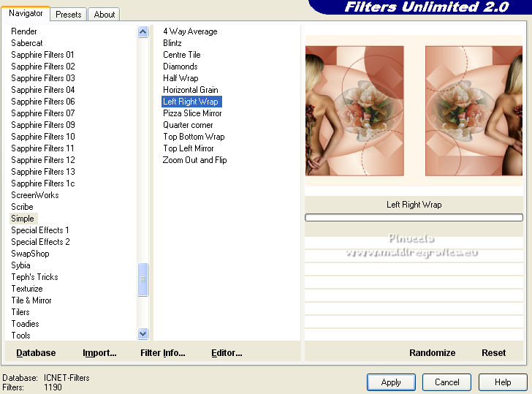The width and height of the screenshot is (532, 394).
Task: Choose the Pizza Slice Mirror filter
Action: 192,113
